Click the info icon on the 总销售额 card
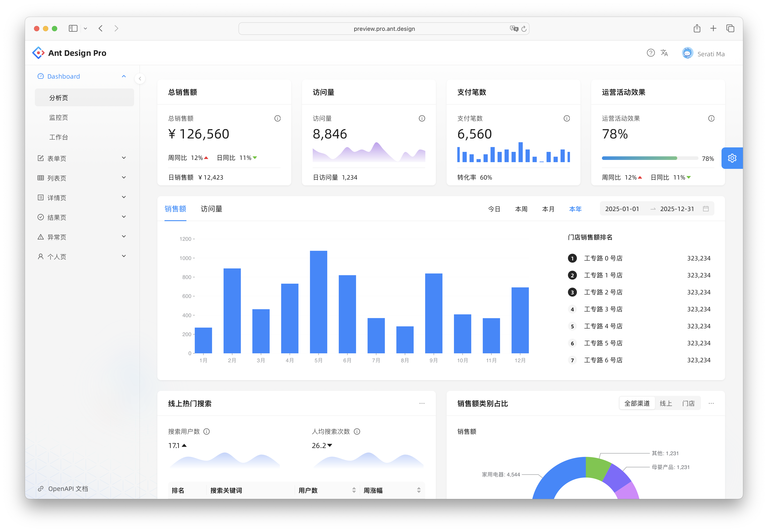Screen dimensions: 768x532 tap(278, 118)
